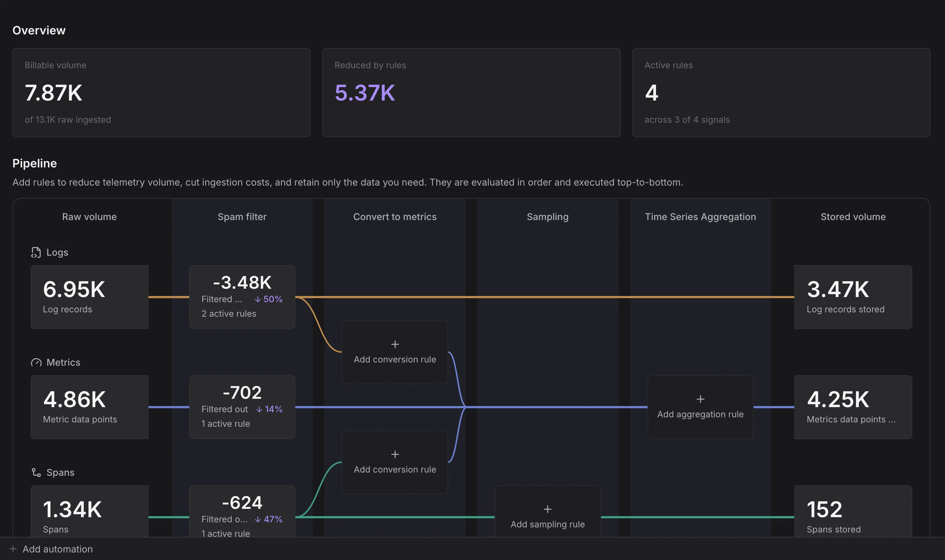Click the down arrow next to 14%
Image resolution: width=945 pixels, height=560 pixels.
tap(259, 409)
